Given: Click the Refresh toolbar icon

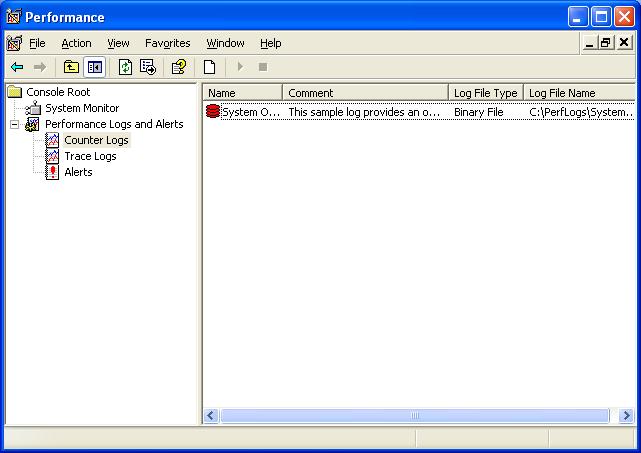Looking at the screenshot, I should pyautogui.click(x=125, y=67).
